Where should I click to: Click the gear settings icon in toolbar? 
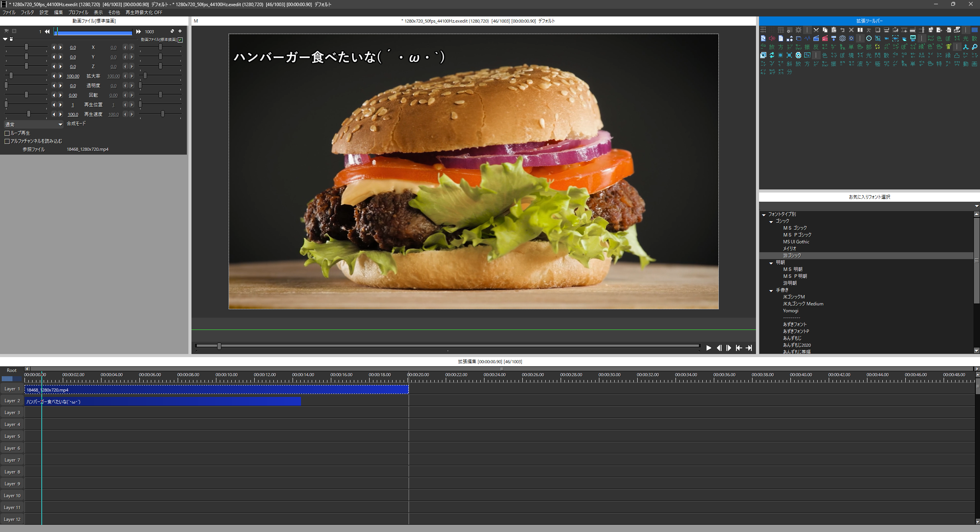pyautogui.click(x=798, y=30)
